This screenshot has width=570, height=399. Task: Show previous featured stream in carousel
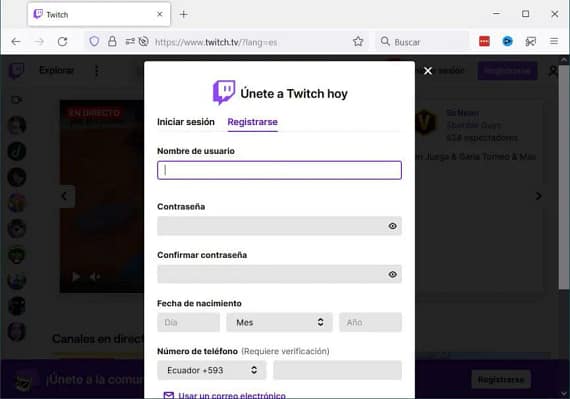[65, 196]
